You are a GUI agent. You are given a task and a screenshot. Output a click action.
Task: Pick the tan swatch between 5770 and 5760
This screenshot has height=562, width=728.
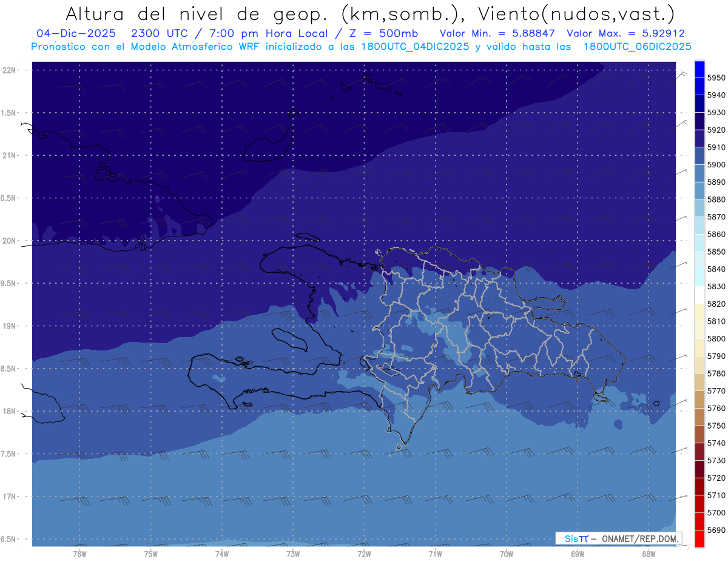pos(699,400)
